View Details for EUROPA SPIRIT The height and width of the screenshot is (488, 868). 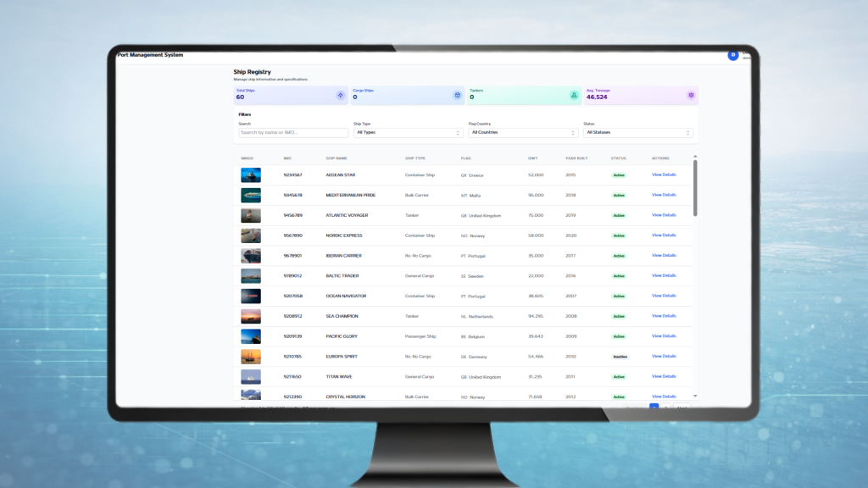click(x=664, y=357)
